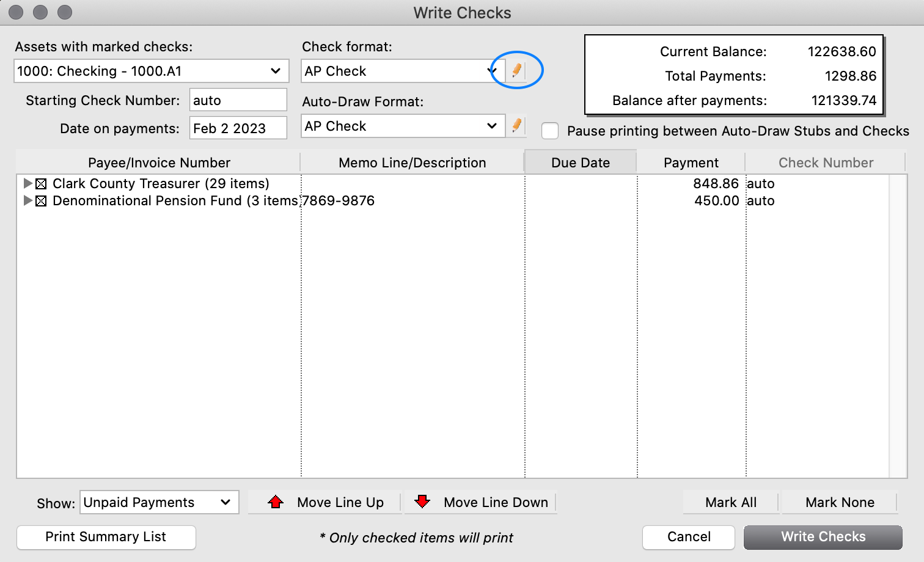Click the Starting Check Number field
Screen dimensions: 924x562
coord(238,100)
